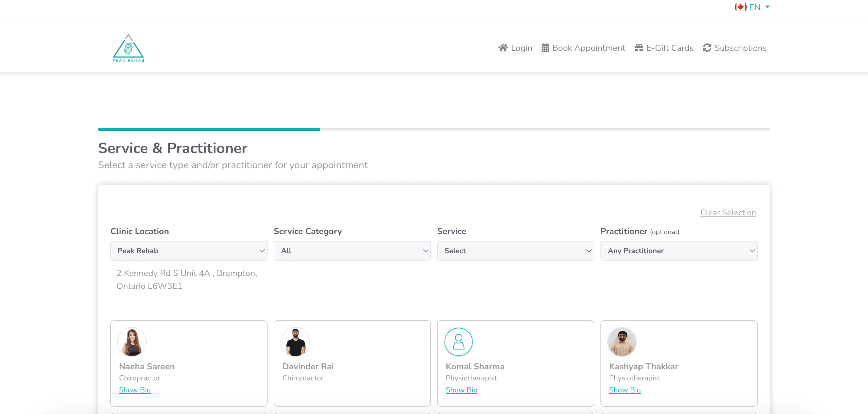Select Kashyap Thakkar's profile photo
Screen dimensions: 868x414
(622, 342)
